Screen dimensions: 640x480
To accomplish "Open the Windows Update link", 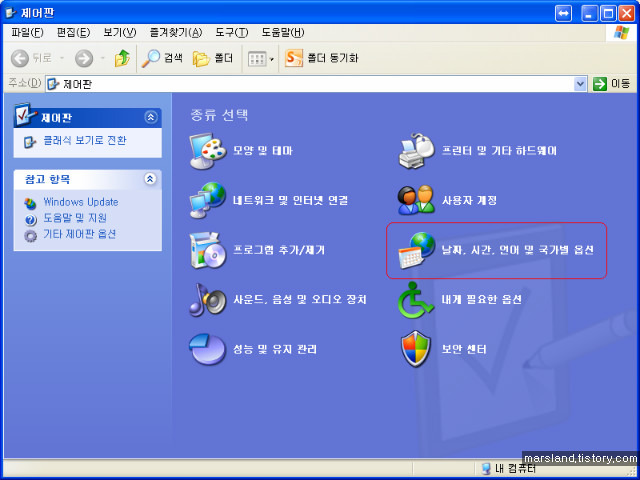I will pos(81,202).
